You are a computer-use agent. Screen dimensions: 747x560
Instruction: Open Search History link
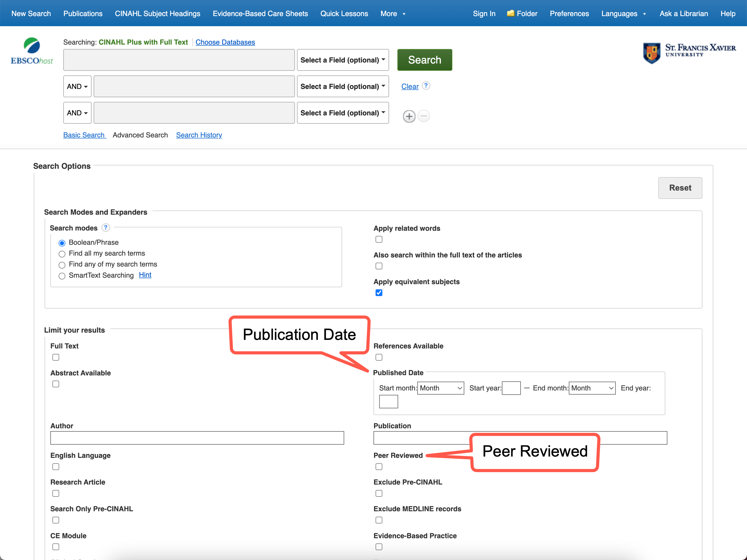[x=199, y=135]
